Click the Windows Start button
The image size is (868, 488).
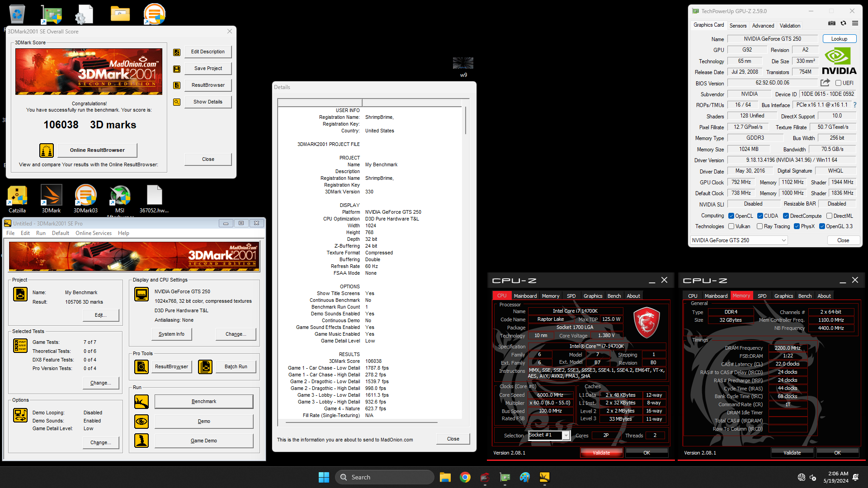tap(324, 477)
